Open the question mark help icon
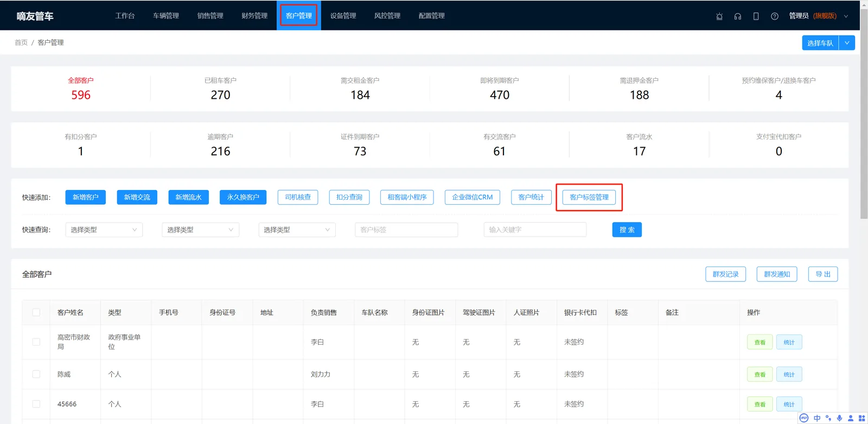The width and height of the screenshot is (868, 424). pyautogui.click(x=775, y=16)
